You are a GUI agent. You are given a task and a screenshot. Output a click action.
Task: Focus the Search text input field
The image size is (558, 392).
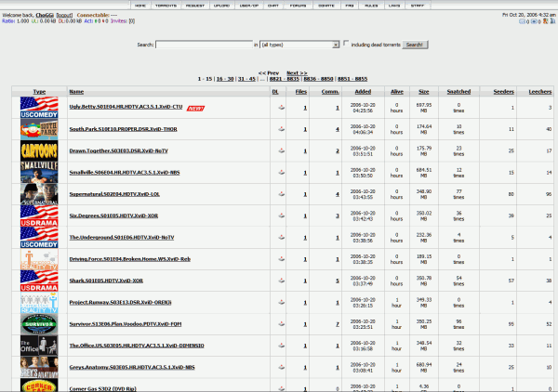(x=204, y=45)
